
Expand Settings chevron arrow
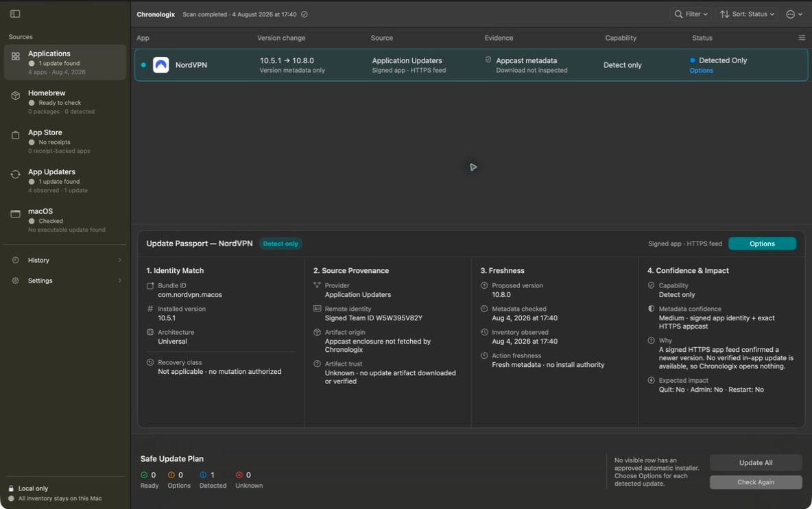(119, 281)
